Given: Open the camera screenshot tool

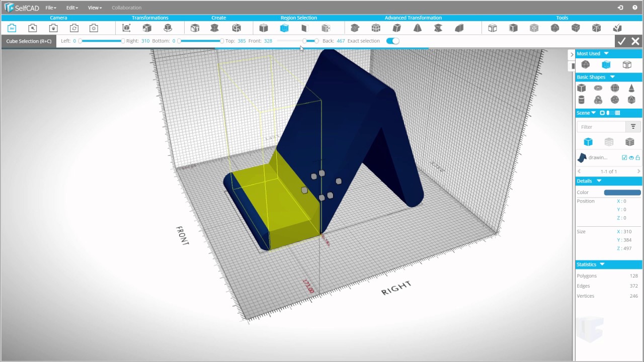Looking at the screenshot, I should 94,28.
